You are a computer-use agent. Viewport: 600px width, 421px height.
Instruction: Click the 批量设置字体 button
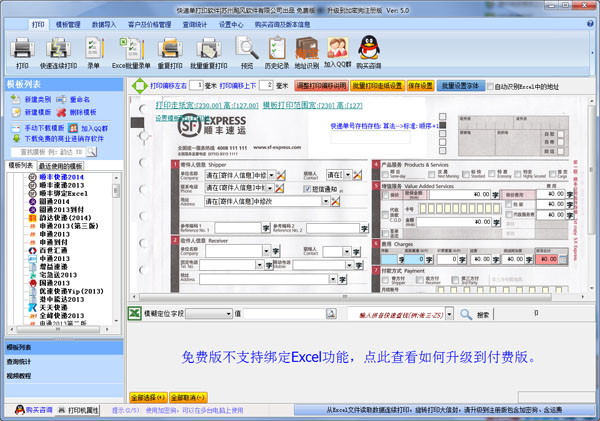pos(460,86)
